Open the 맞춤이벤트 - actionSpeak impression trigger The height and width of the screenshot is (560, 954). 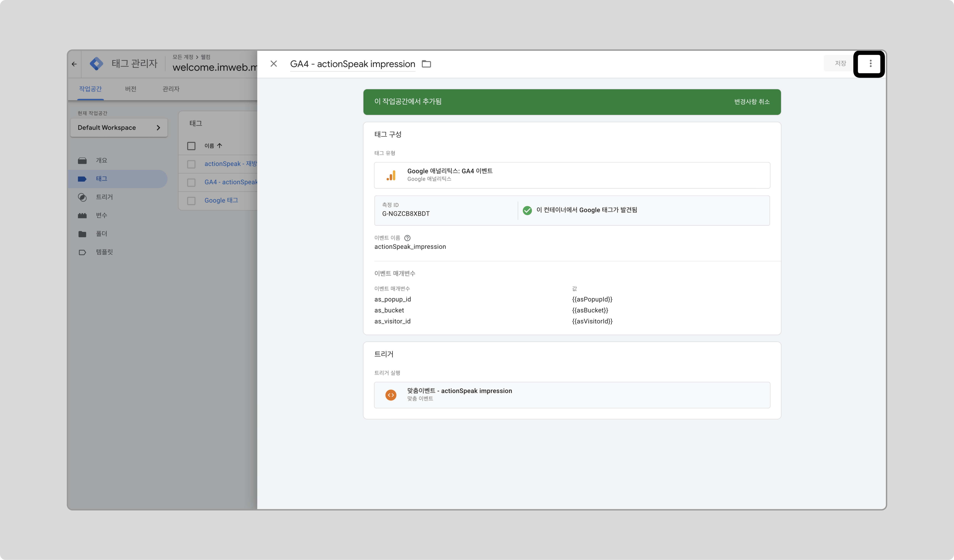tap(572, 395)
